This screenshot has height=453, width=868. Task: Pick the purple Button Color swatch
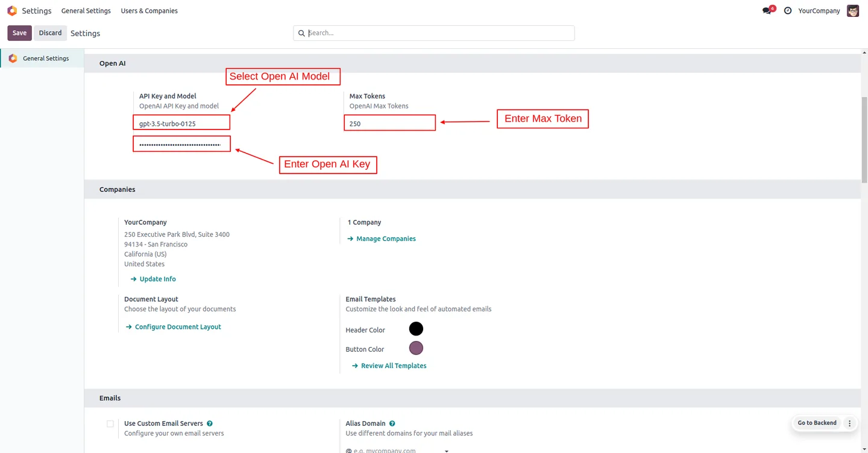(x=416, y=348)
